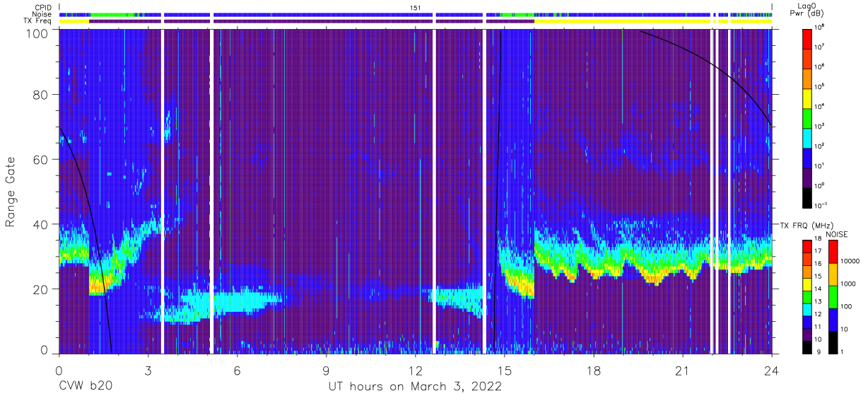Click the TX Freq row label at top left
The image size is (868, 401).
(37, 21)
